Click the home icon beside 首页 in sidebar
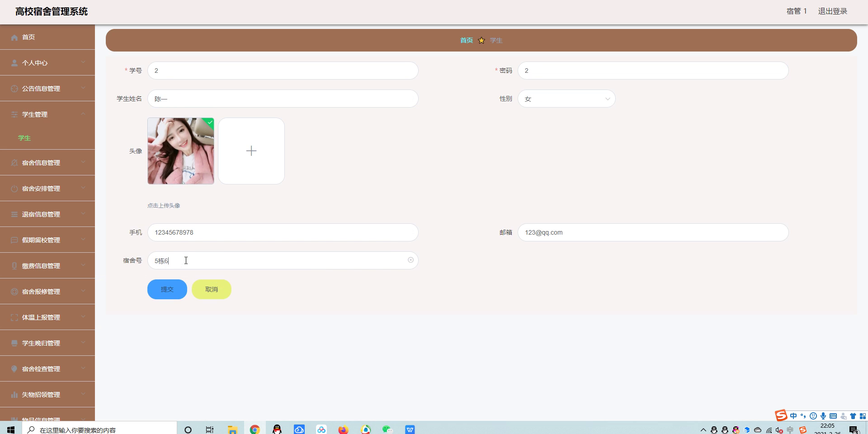Viewport: 868px width, 434px height. click(x=14, y=38)
